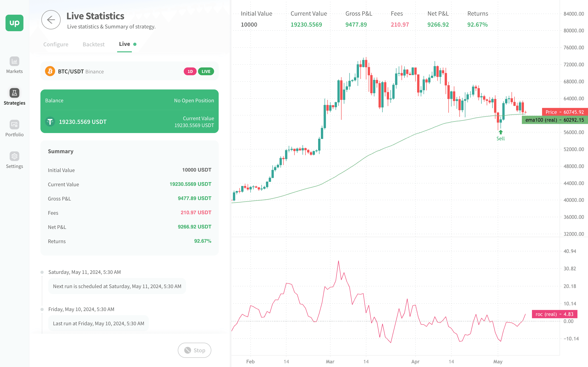Screen dimensions: 588x367
Task: Click the 1D timeframe badge
Action: pos(190,71)
